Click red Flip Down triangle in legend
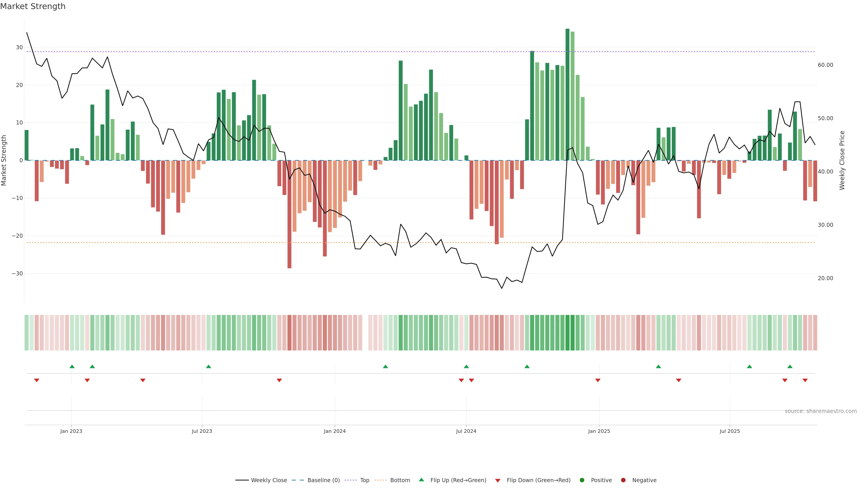The image size is (868, 488). 498,480
